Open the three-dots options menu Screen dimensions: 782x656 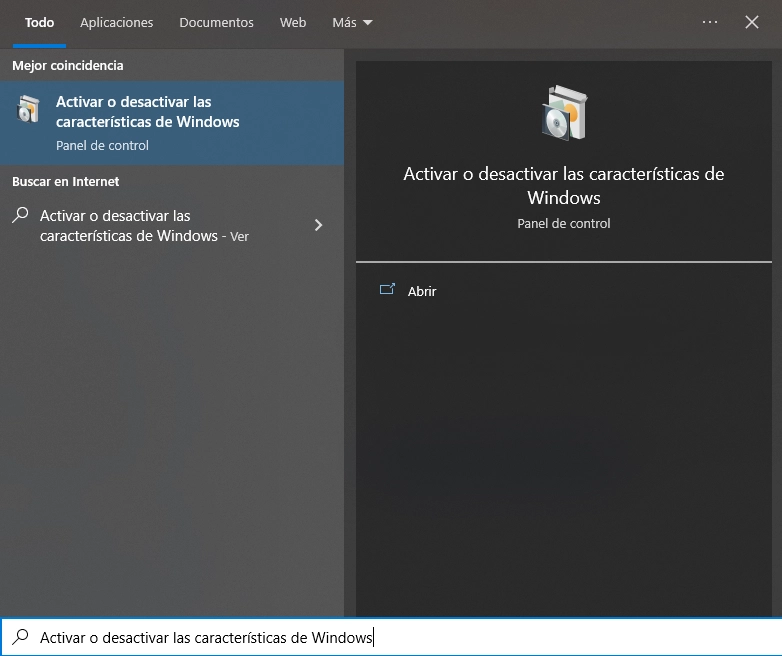pyautogui.click(x=710, y=22)
